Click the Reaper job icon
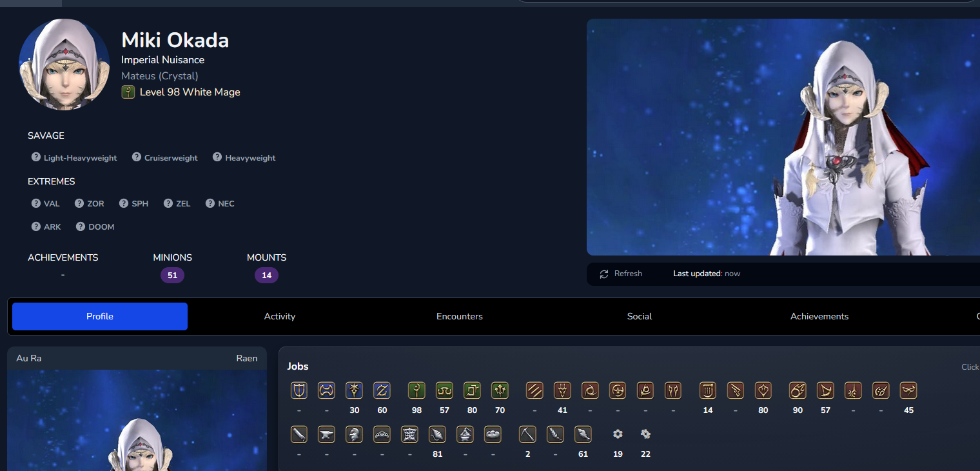The width and height of the screenshot is (980, 471). click(645, 390)
